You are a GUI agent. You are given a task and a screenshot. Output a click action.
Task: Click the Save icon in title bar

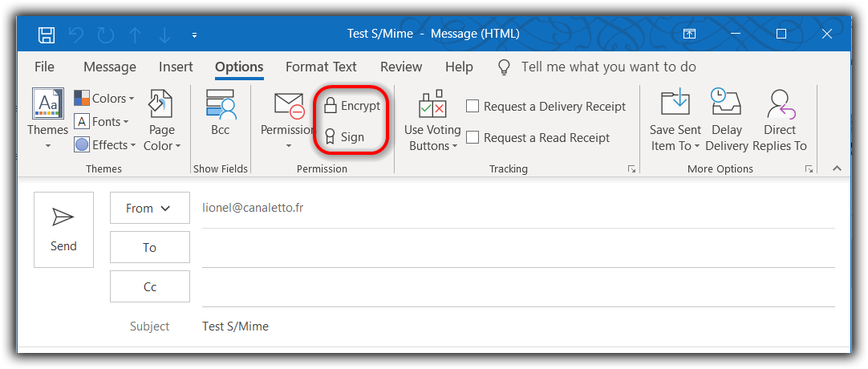coord(47,34)
